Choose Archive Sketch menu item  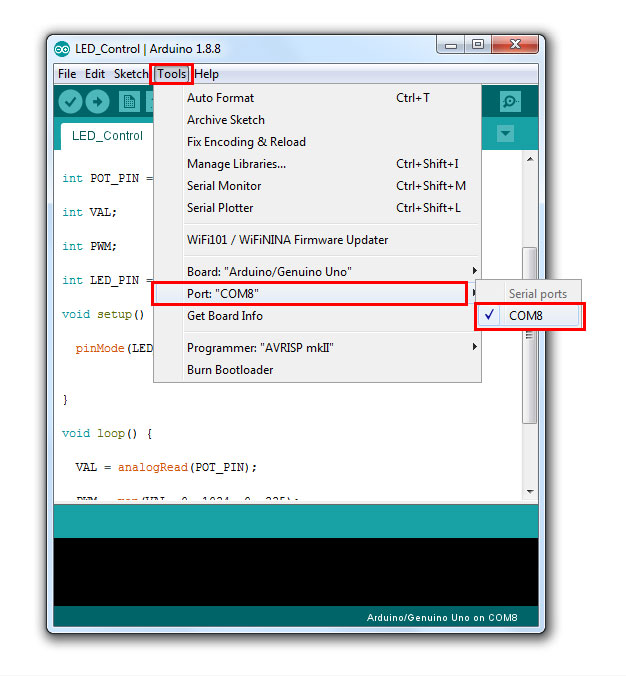click(317, 120)
